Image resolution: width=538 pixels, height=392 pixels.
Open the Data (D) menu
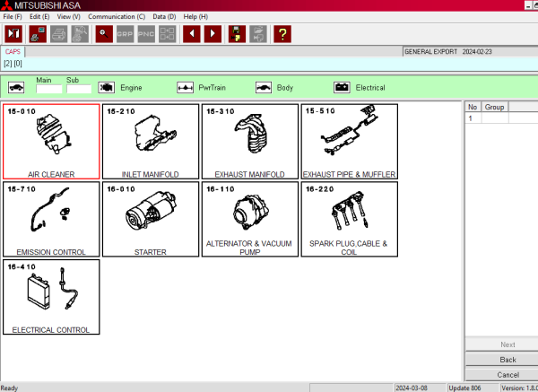coord(164,16)
